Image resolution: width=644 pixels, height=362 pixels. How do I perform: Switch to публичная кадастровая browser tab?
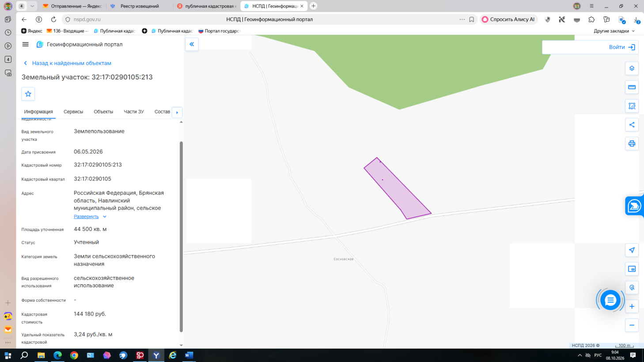(x=206, y=6)
